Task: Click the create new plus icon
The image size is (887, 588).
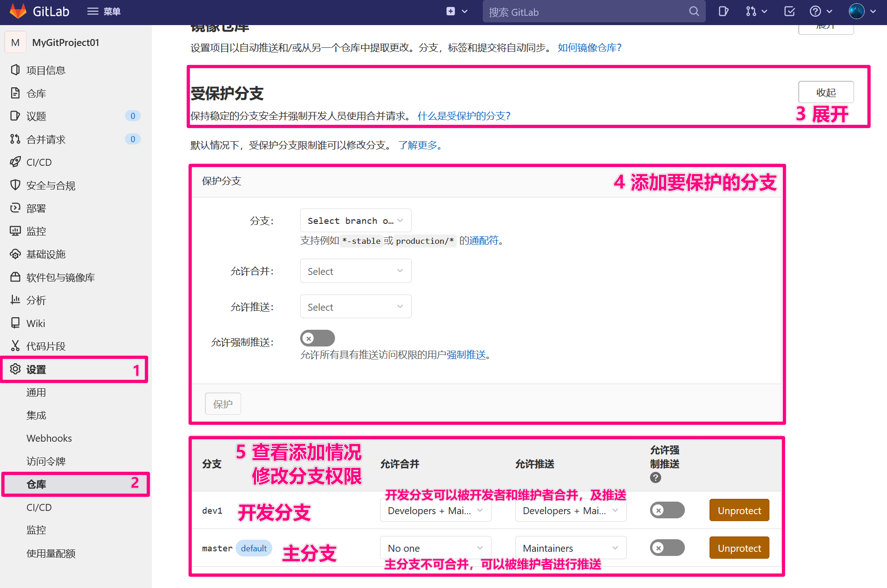Action: [x=450, y=11]
